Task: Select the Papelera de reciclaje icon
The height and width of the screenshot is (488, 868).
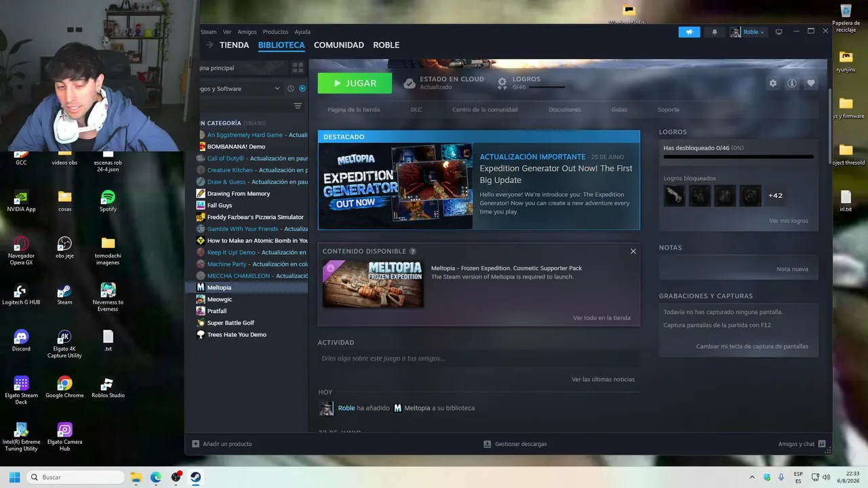Action: point(846,18)
